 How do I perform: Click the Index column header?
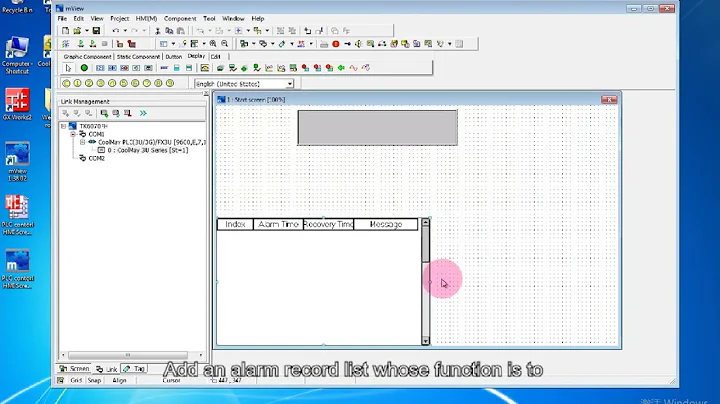[235, 224]
